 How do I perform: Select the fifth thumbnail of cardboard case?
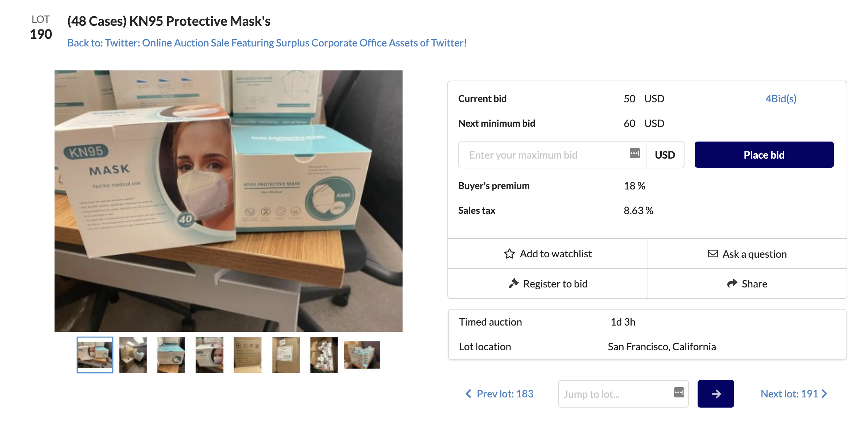(x=248, y=355)
